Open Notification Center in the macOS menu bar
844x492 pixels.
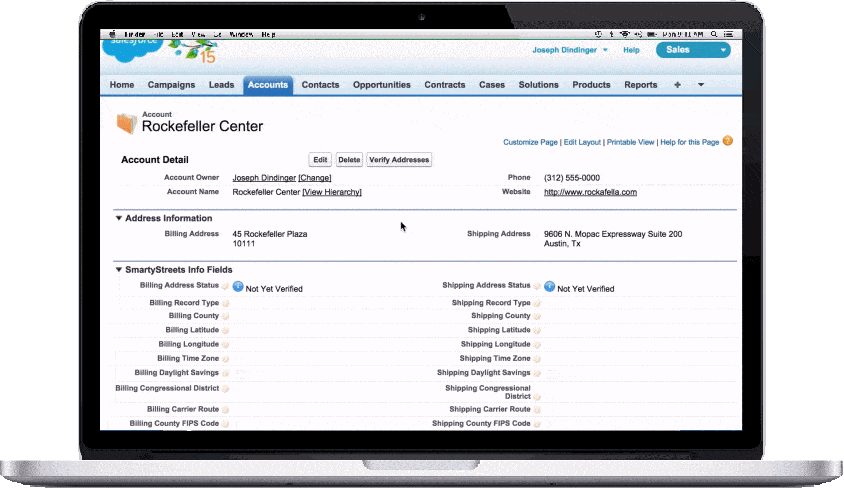click(728, 34)
